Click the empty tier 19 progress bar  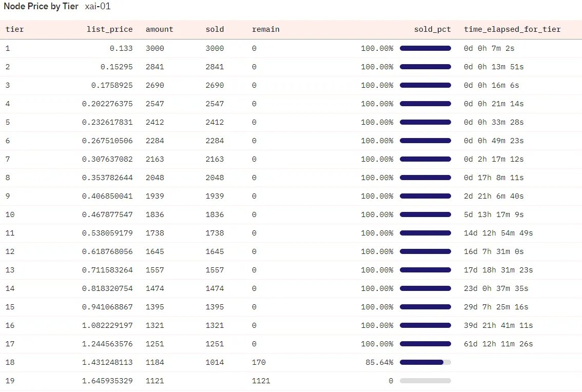425,381
